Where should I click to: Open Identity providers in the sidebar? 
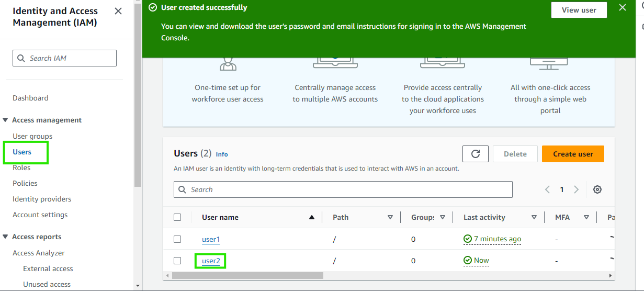[42, 199]
